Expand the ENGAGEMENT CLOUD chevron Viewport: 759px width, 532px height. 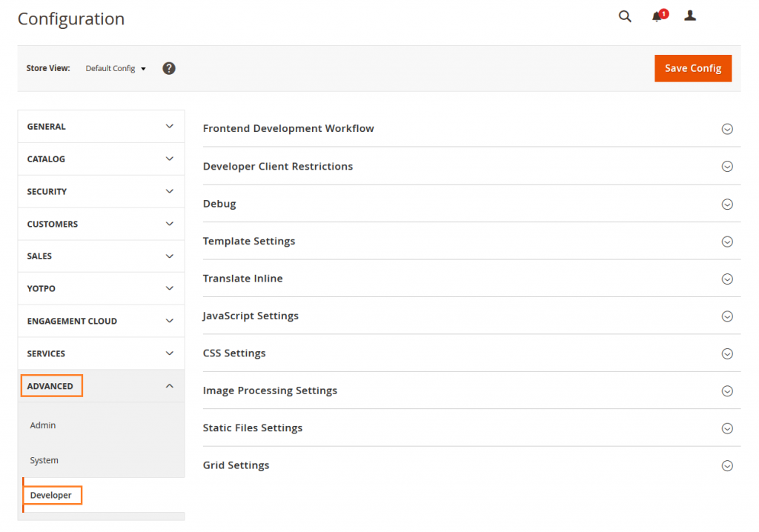coord(170,320)
